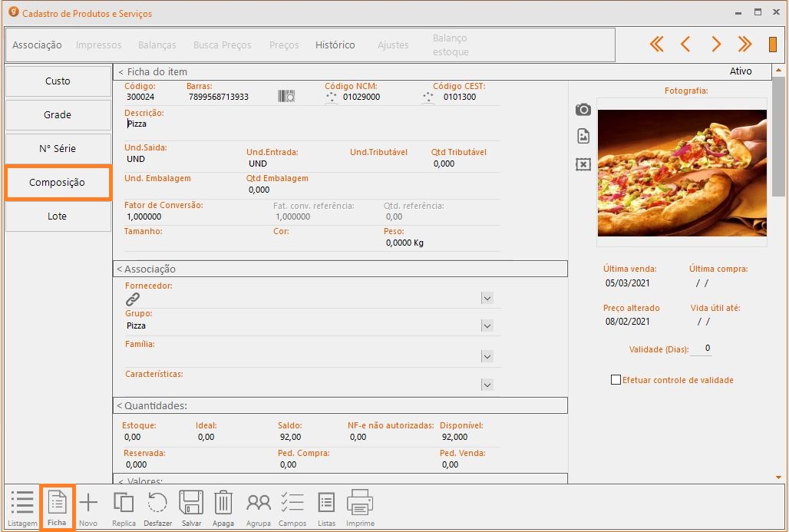Open the Balanço estoque menu

(451, 45)
